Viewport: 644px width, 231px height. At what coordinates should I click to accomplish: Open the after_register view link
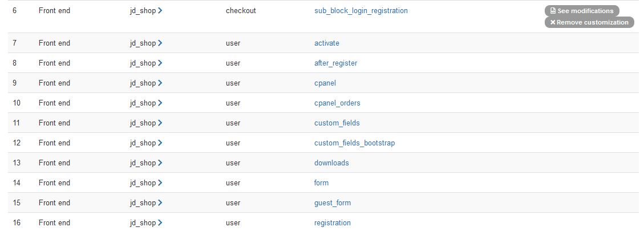[335, 63]
